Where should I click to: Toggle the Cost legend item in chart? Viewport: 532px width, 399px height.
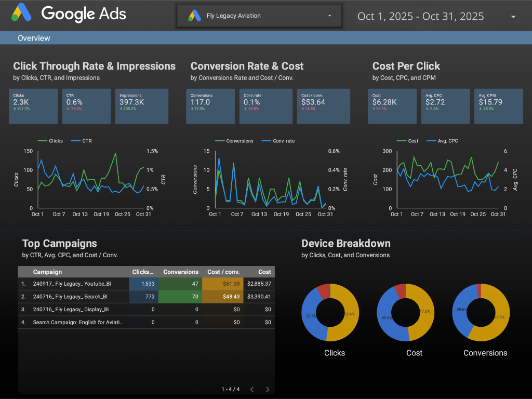tap(407, 141)
